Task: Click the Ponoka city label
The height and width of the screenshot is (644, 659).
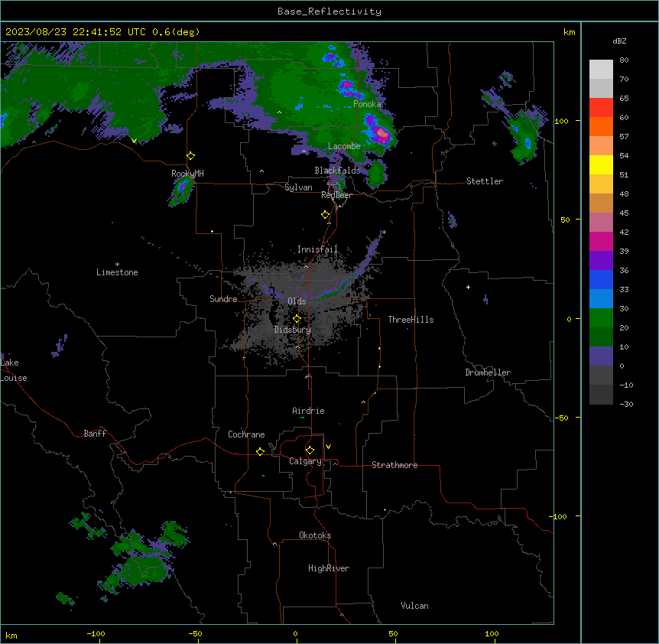Action: coord(367,104)
